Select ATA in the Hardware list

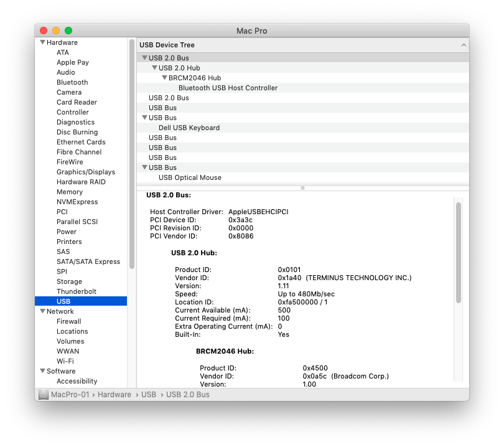pyautogui.click(x=63, y=52)
